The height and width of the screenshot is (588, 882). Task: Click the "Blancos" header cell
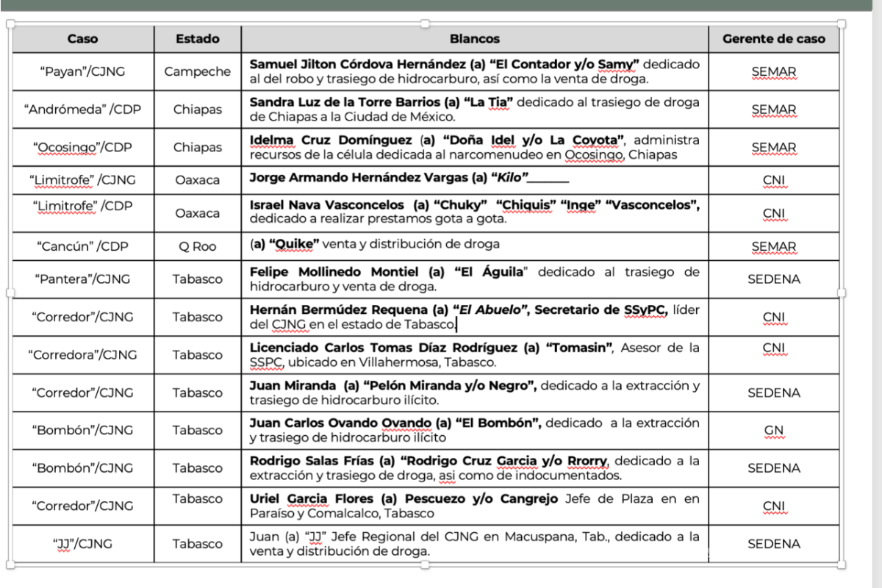tap(474, 39)
